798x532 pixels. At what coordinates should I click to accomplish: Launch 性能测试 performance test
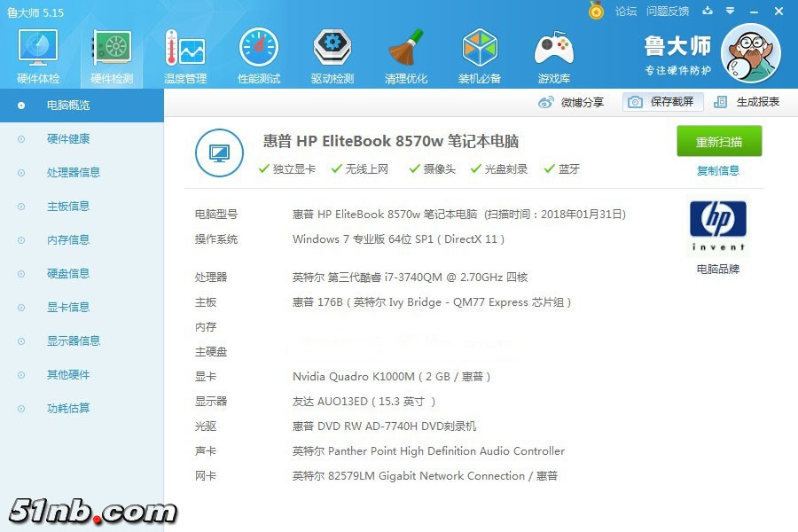coord(259,56)
